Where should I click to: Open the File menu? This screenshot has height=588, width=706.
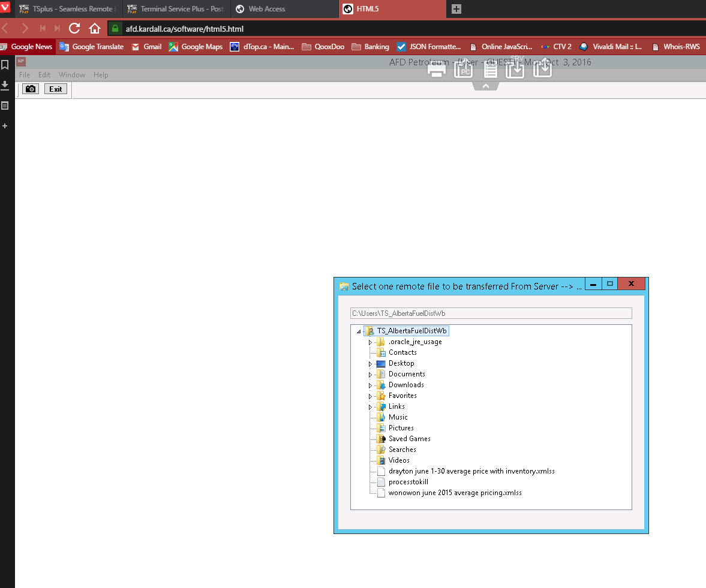pos(25,75)
